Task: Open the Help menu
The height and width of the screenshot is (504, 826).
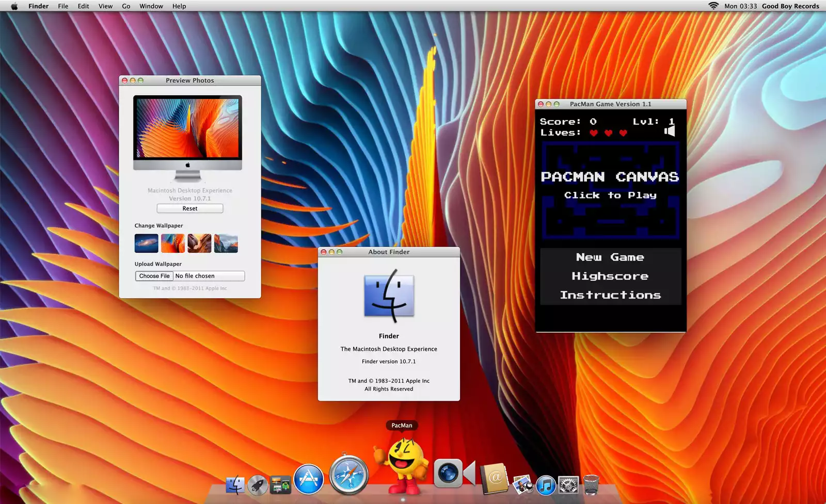Action: click(179, 6)
